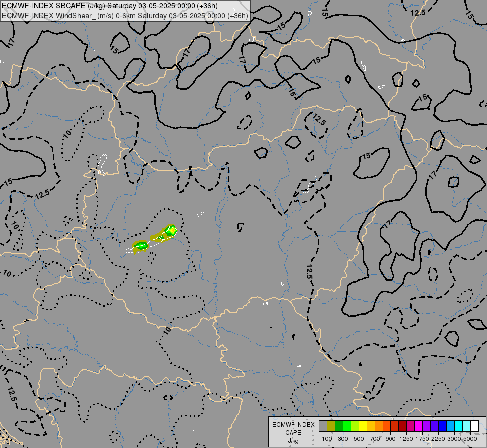Click the CAPE label in legend box
Viewport: 487px width, 448px height.
(x=293, y=433)
